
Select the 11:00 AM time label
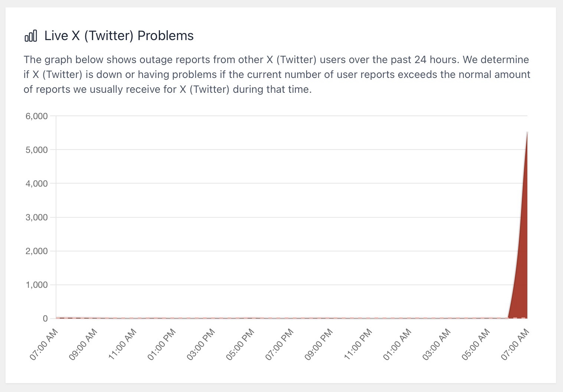pyautogui.click(x=122, y=344)
